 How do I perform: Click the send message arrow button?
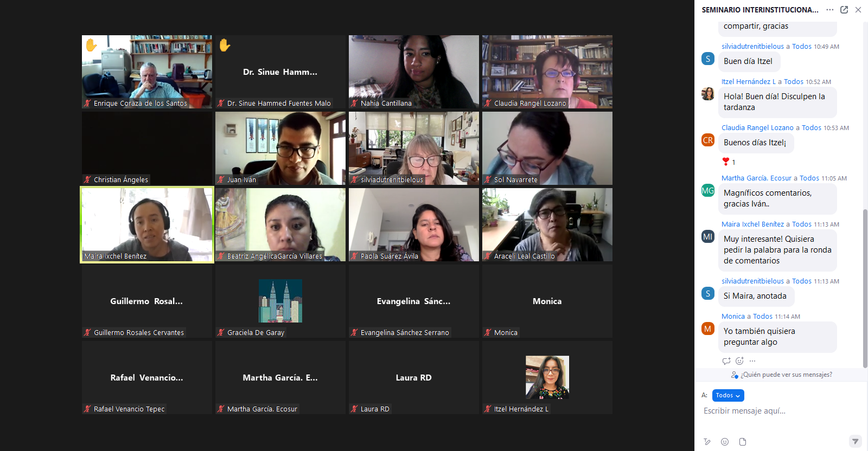click(x=855, y=441)
